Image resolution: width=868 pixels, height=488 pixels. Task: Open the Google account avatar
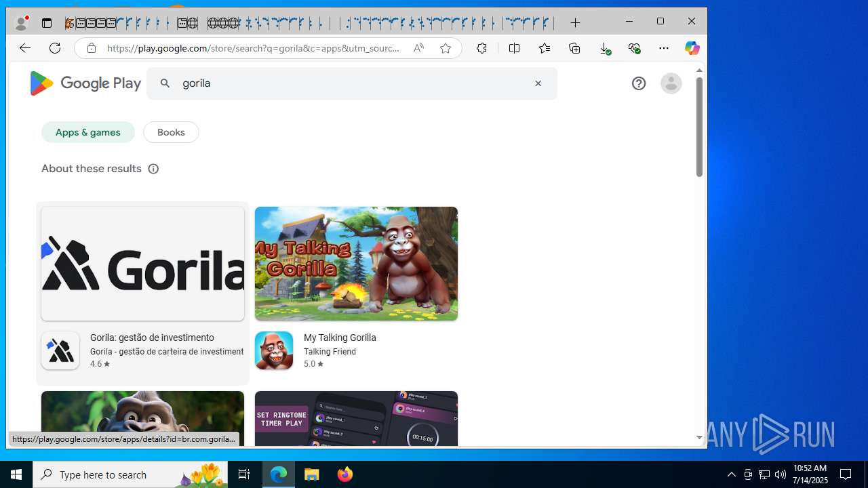point(671,83)
